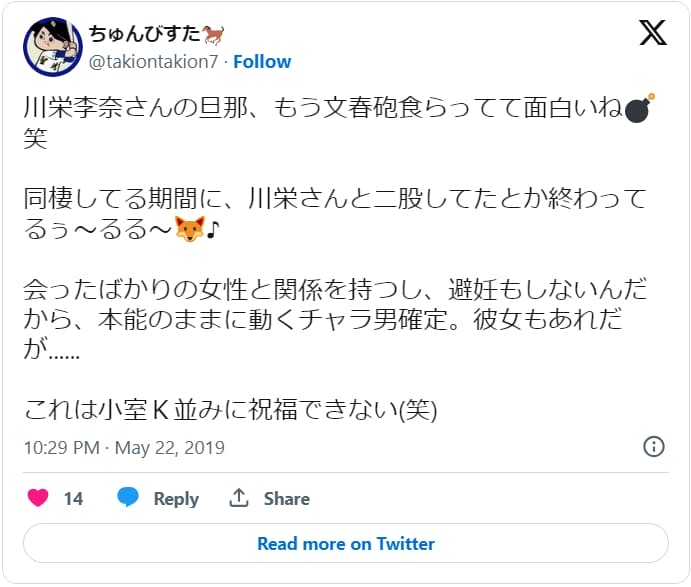Follow @takiontakion7
The image size is (691, 587).
[x=262, y=62]
